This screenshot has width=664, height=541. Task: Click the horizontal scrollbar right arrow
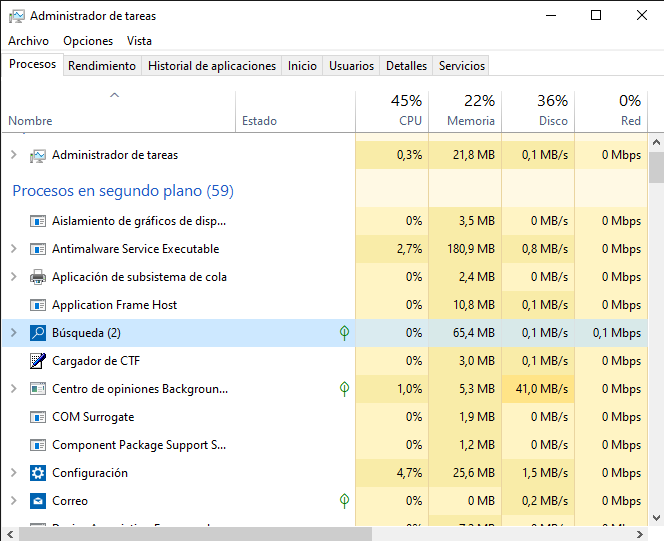pyautogui.click(x=639, y=534)
